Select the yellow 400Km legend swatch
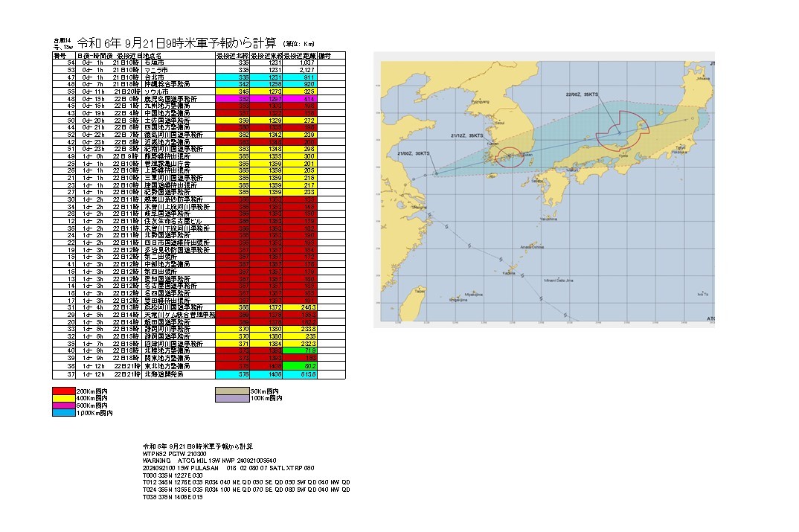The width and height of the screenshot is (799, 532). coord(64,398)
